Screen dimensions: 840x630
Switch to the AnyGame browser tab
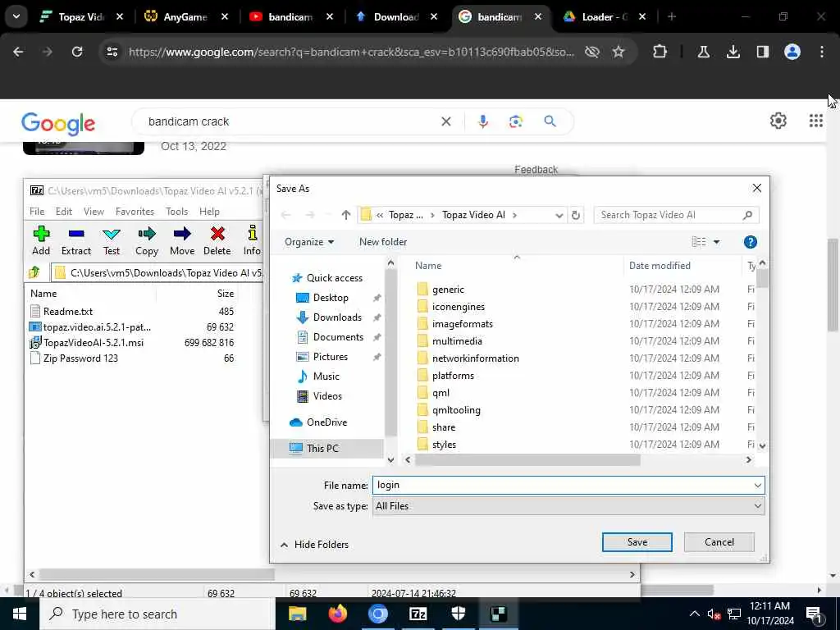[x=185, y=17]
